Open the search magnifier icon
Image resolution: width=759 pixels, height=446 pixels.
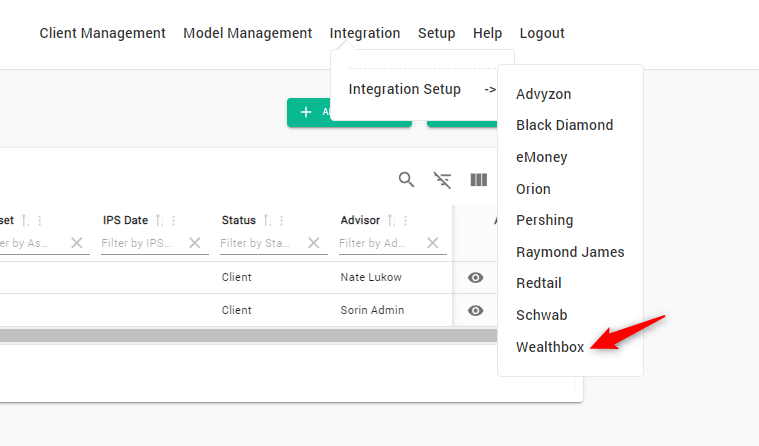(406, 180)
